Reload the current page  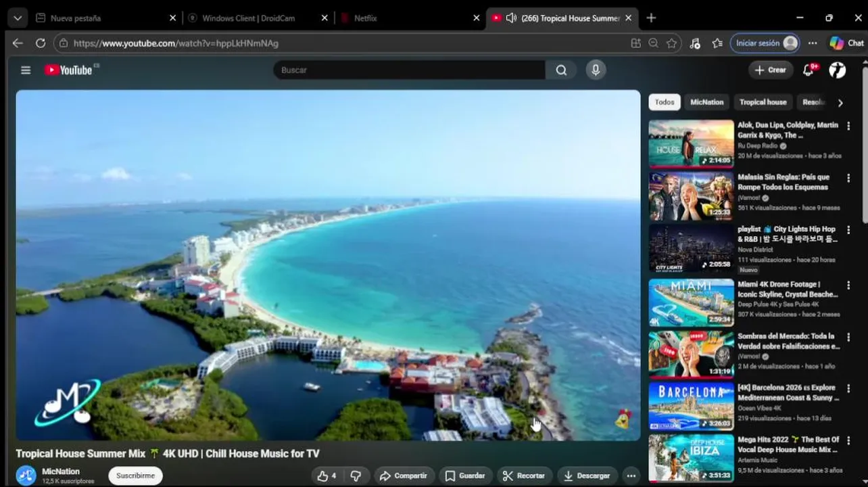click(41, 43)
